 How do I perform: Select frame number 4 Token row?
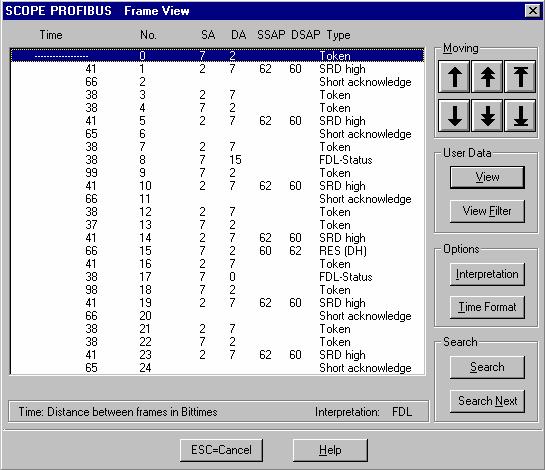coord(217,108)
